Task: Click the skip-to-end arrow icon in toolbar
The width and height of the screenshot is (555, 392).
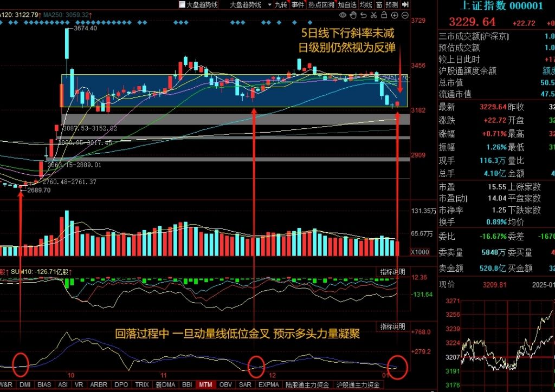Action: (x=405, y=4)
